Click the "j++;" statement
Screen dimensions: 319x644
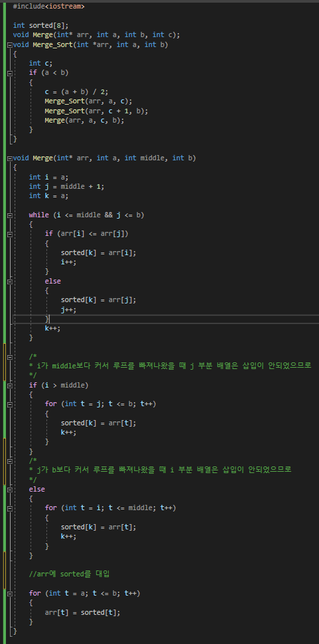pos(69,309)
